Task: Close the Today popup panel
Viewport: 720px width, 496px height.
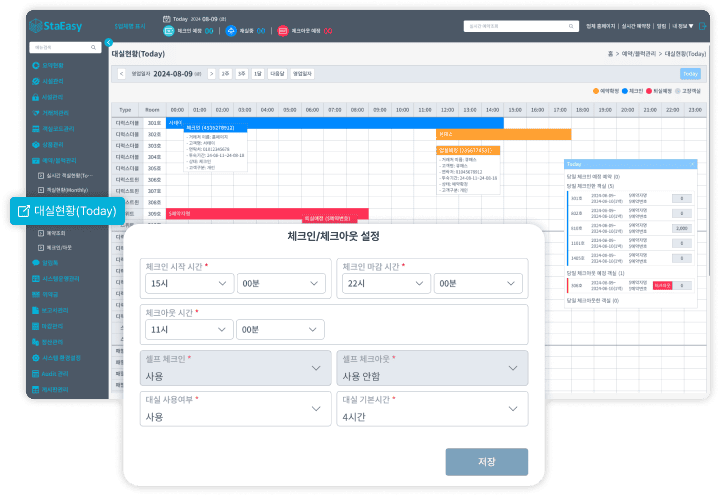Action: 692,163
